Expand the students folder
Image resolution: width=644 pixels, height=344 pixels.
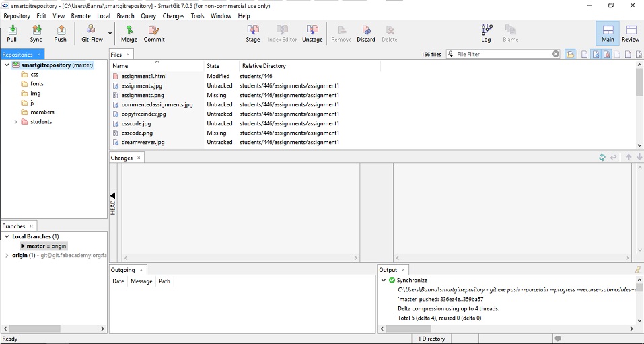16,122
